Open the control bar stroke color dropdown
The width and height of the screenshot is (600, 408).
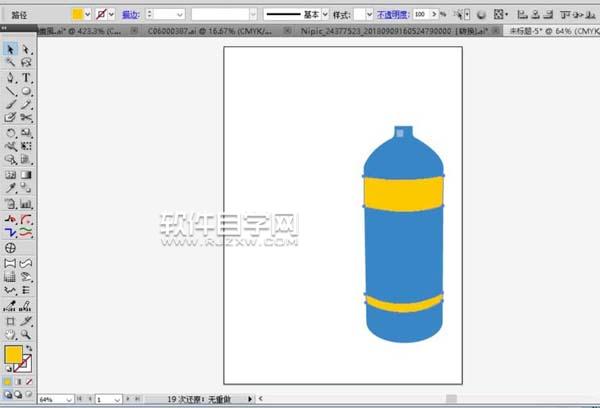click(111, 15)
